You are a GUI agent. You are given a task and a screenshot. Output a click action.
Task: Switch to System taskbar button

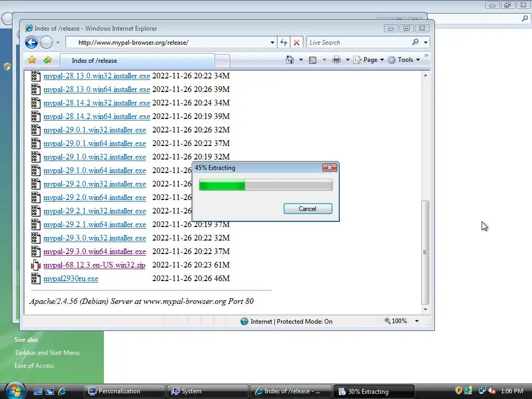[207, 391]
